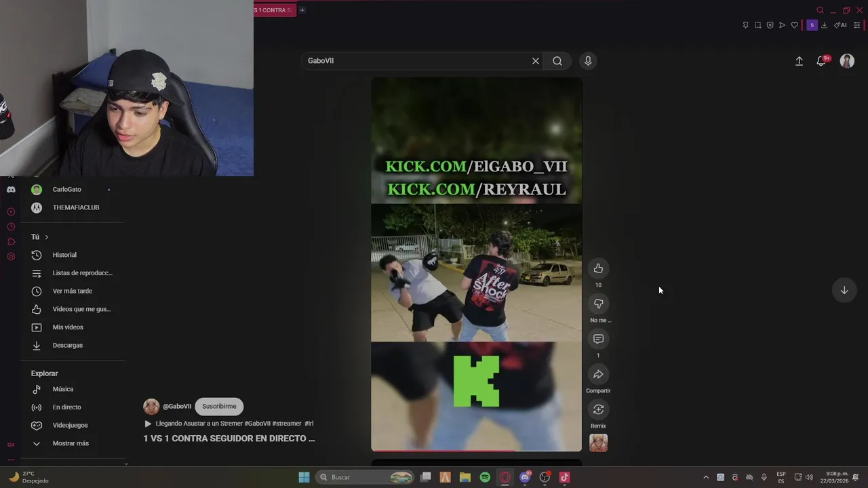Viewport: 868px width, 488px height.
Task: Open extensions icon in Opera sidebar
Action: coord(11,241)
